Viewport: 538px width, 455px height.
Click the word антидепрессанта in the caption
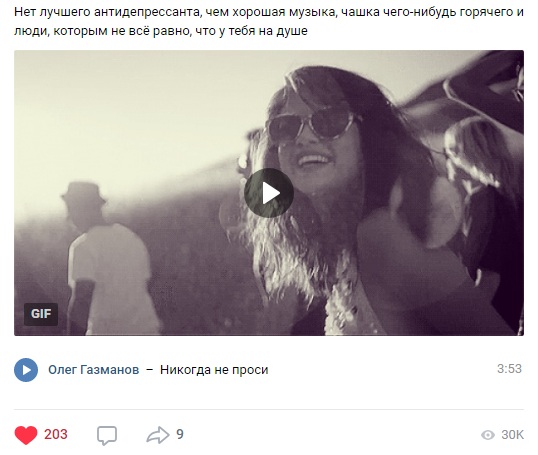[x=147, y=12]
